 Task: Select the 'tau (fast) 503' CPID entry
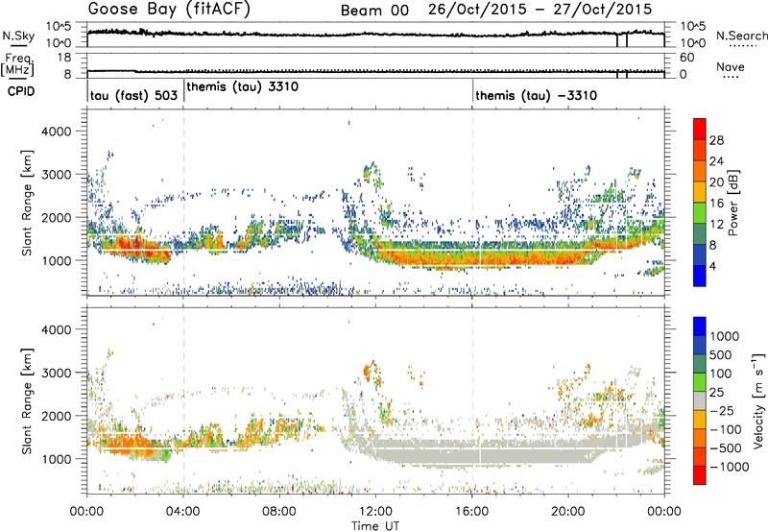[133, 95]
